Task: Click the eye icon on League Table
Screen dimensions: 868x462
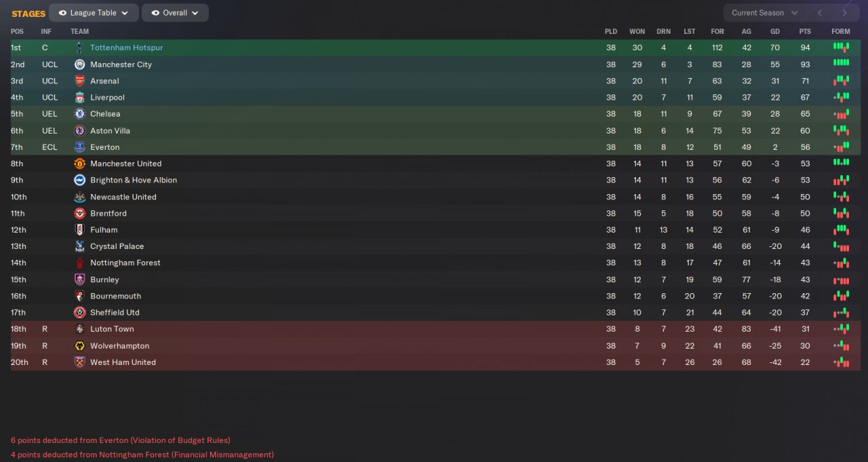Action: click(x=63, y=13)
